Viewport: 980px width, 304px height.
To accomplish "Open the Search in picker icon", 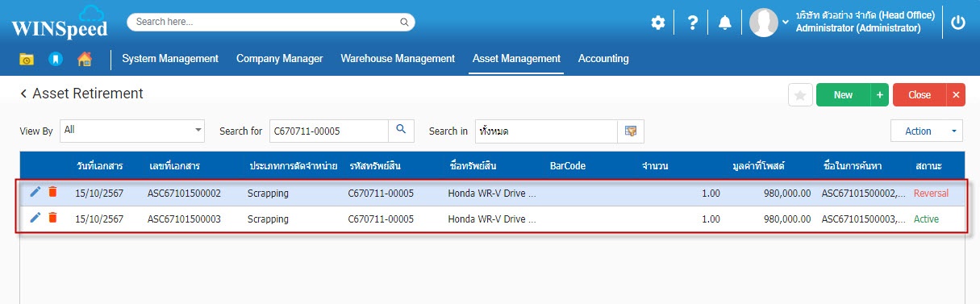I will (x=631, y=131).
